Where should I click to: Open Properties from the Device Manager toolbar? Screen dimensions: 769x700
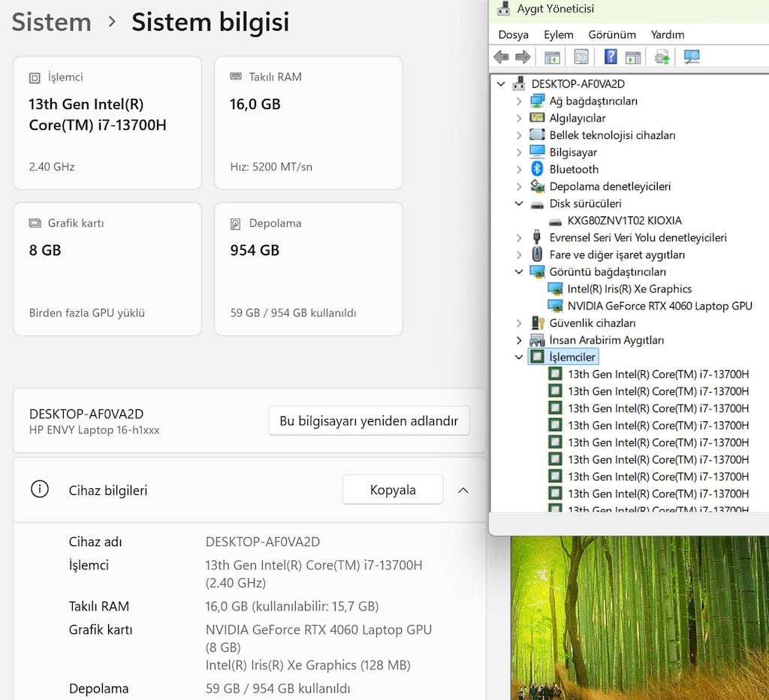tap(581, 57)
